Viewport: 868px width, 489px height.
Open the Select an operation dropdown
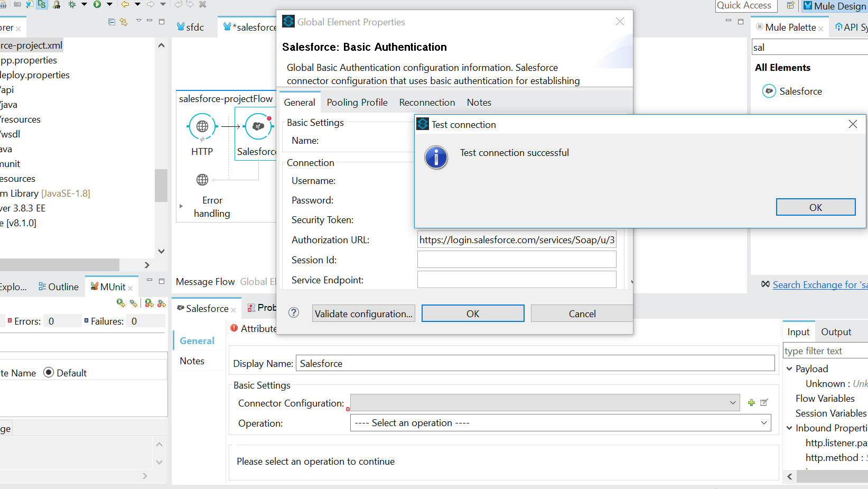[763, 423]
